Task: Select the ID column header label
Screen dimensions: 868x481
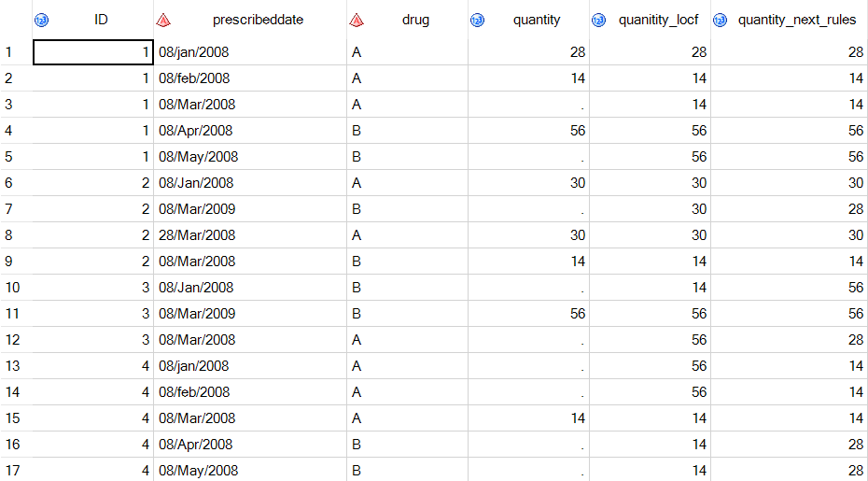Action: (101, 20)
